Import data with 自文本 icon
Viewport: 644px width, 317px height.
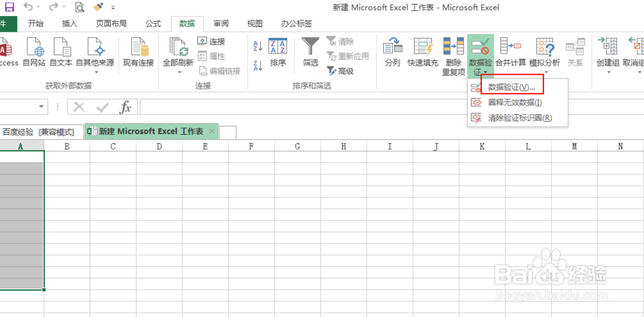pyautogui.click(x=61, y=52)
